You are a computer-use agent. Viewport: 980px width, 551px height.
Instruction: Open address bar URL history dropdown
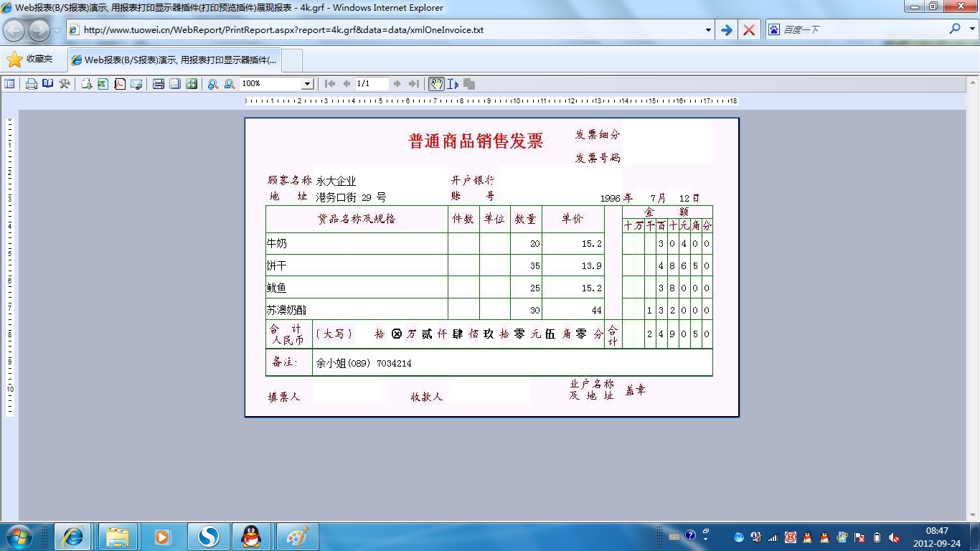click(x=708, y=30)
